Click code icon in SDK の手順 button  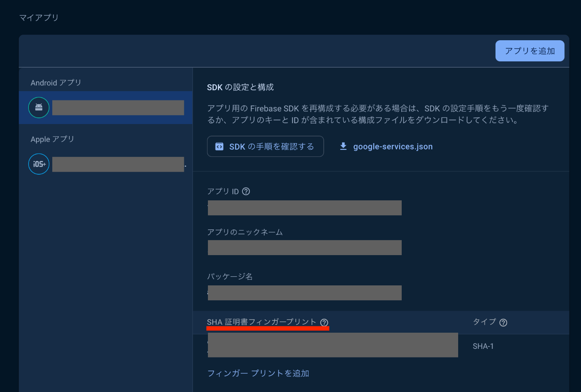[x=219, y=146]
